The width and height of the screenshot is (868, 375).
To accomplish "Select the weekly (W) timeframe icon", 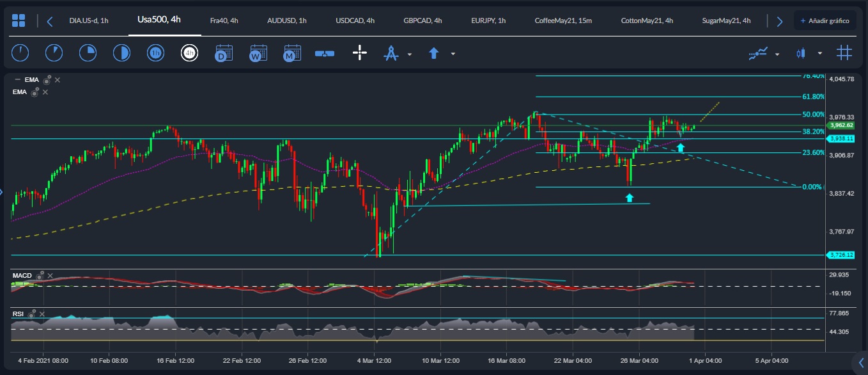I will [x=258, y=53].
